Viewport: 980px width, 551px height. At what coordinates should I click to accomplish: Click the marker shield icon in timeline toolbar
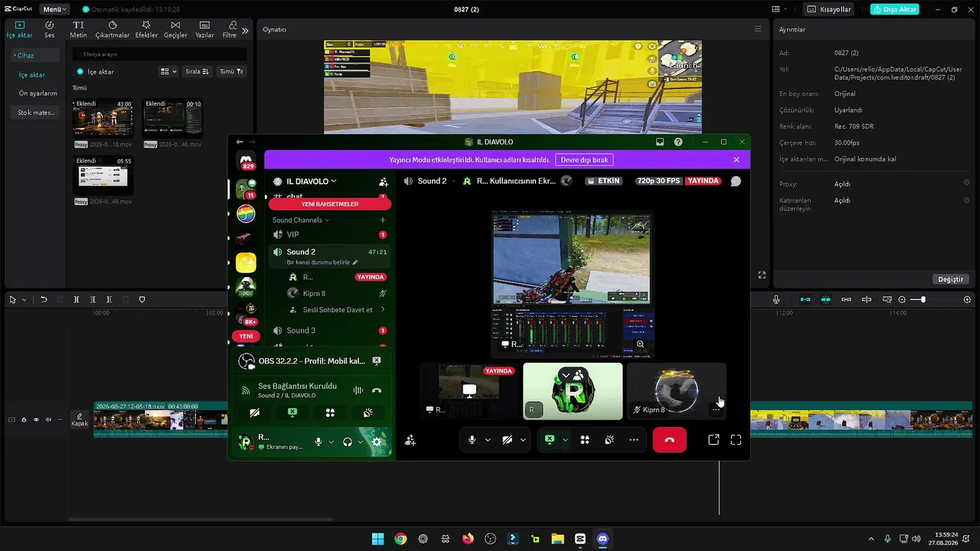(142, 300)
